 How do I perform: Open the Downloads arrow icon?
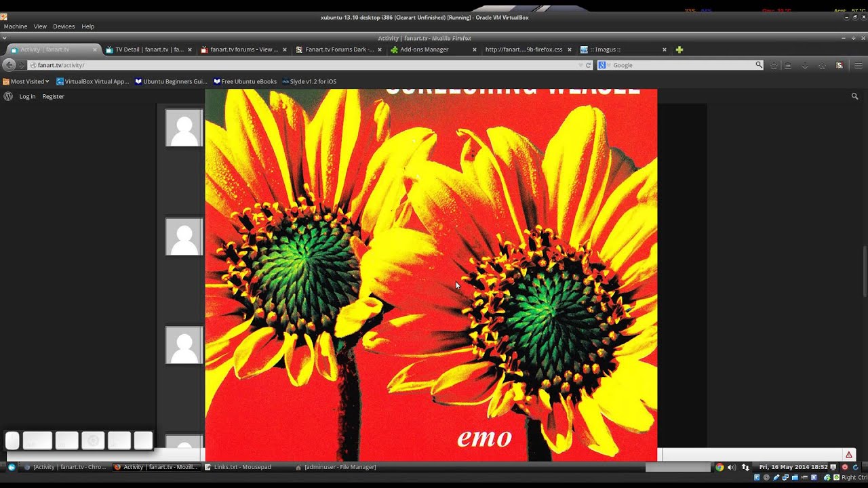click(x=805, y=65)
